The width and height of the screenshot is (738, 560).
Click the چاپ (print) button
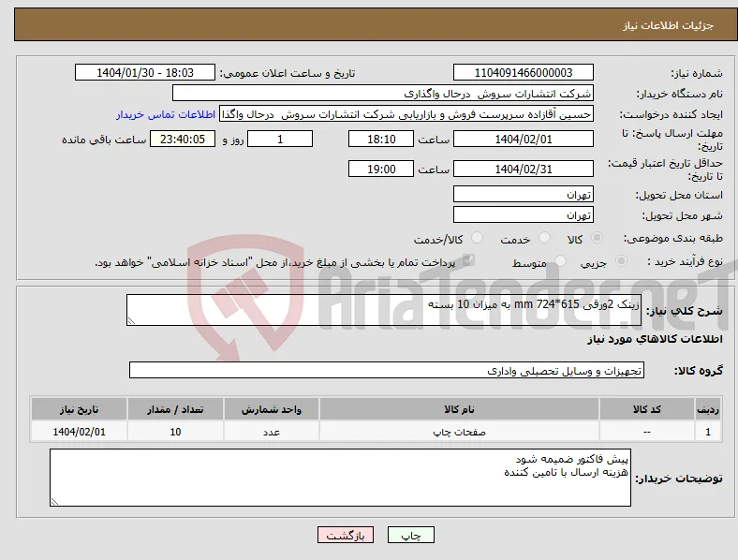point(411,535)
